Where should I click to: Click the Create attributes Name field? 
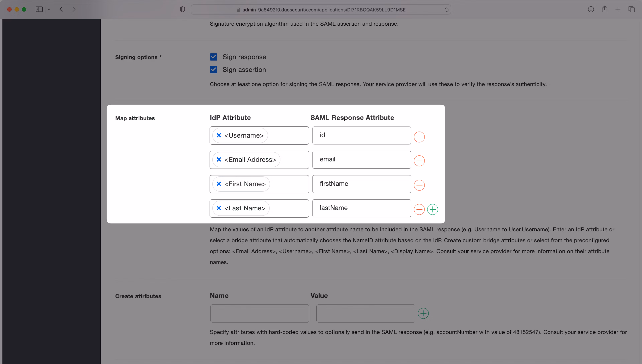[x=260, y=313]
